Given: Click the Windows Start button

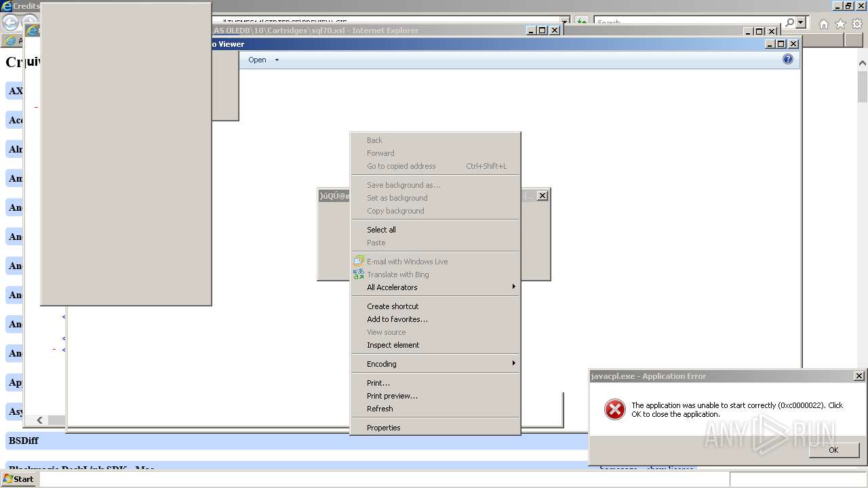Looking at the screenshot, I should (x=18, y=479).
